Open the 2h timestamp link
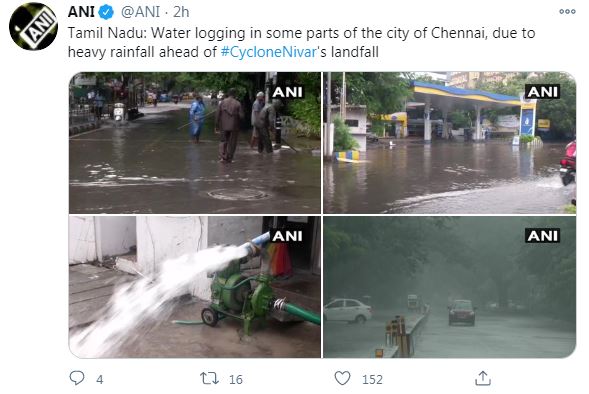This screenshot has height=394, width=589. [181, 12]
